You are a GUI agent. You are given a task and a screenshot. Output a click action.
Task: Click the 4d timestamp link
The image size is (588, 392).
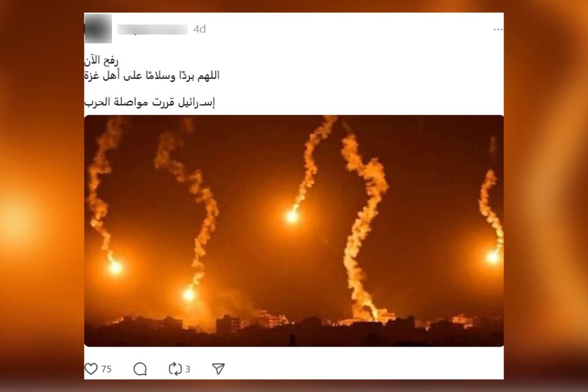[199, 29]
